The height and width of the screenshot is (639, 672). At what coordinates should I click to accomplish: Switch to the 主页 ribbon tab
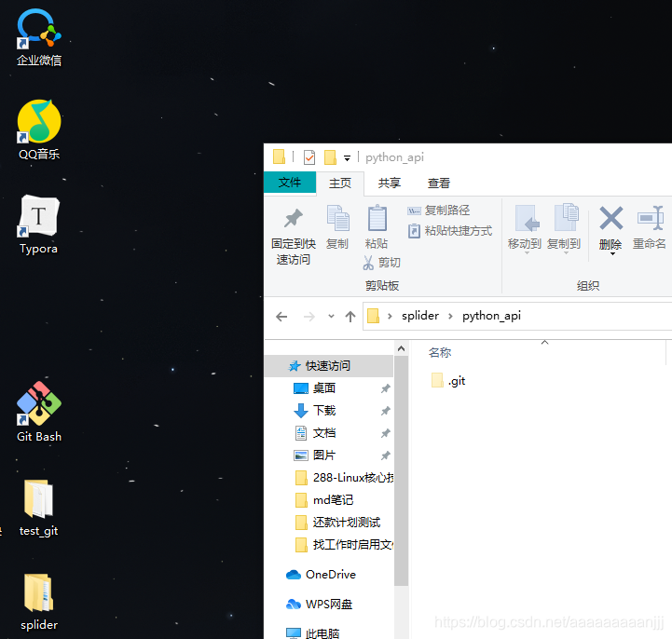[340, 184]
